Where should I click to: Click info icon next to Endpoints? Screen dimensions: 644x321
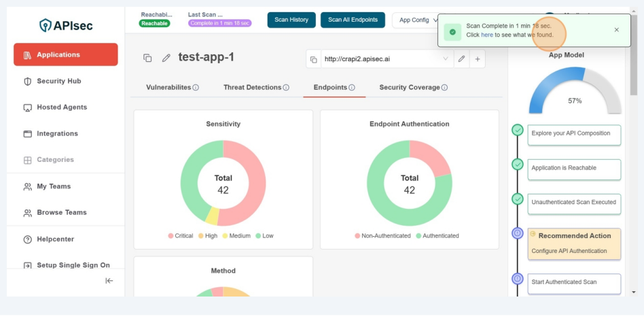352,88
